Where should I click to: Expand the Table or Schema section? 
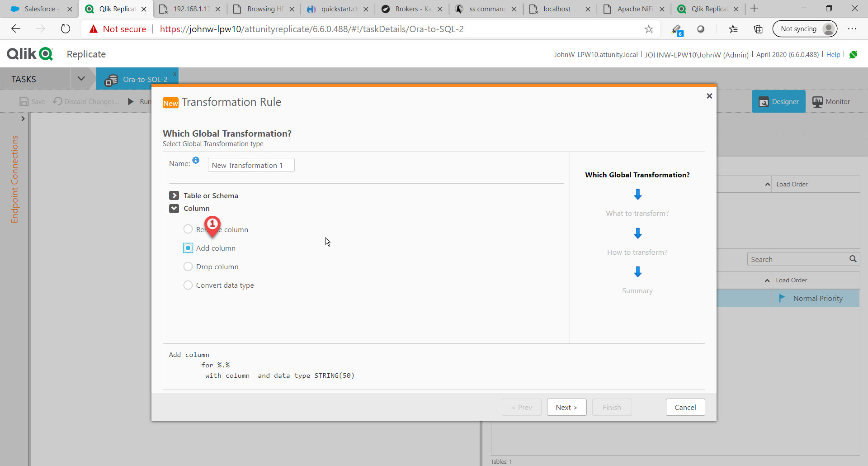pos(175,195)
